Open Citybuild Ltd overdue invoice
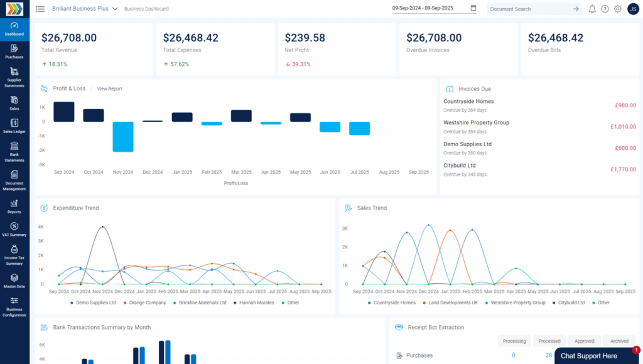The image size is (643, 364). tap(539, 169)
